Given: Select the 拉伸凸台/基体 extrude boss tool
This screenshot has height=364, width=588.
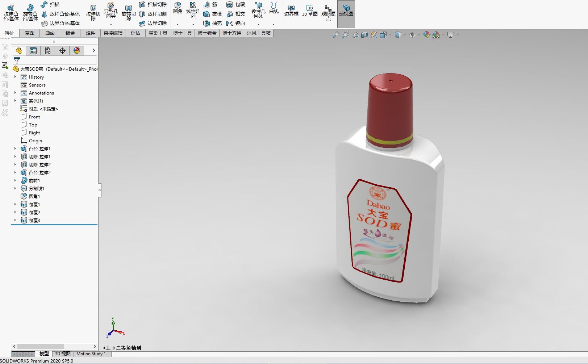Looking at the screenshot, I should click(11, 13).
